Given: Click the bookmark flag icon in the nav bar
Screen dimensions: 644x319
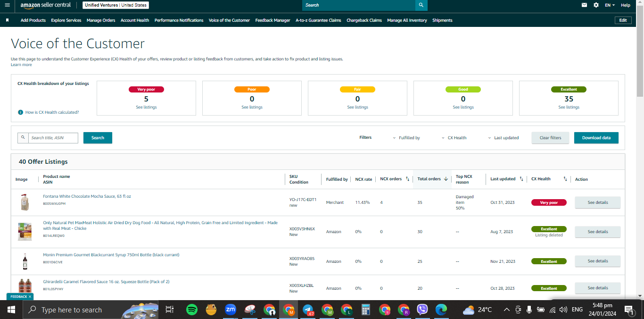Looking at the screenshot, I should 7,20.
